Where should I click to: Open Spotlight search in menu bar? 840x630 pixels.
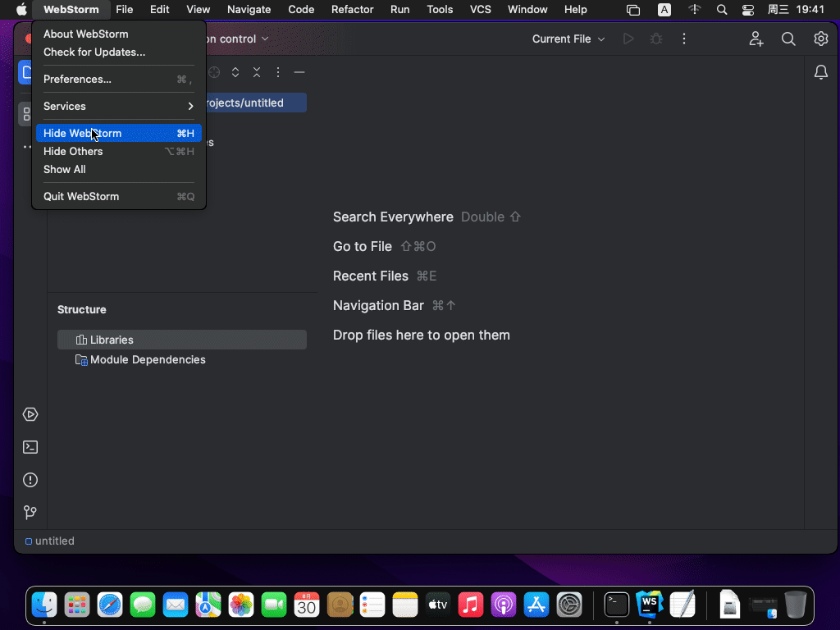point(722,10)
